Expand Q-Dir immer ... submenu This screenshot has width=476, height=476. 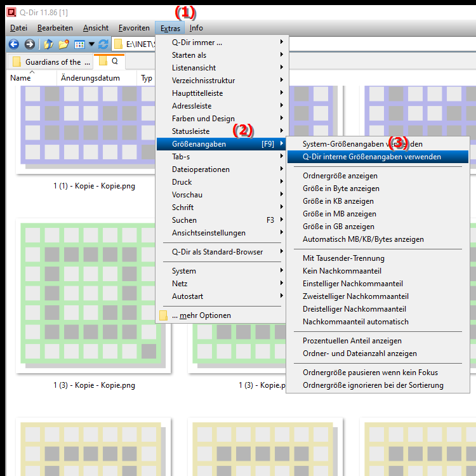click(221, 42)
